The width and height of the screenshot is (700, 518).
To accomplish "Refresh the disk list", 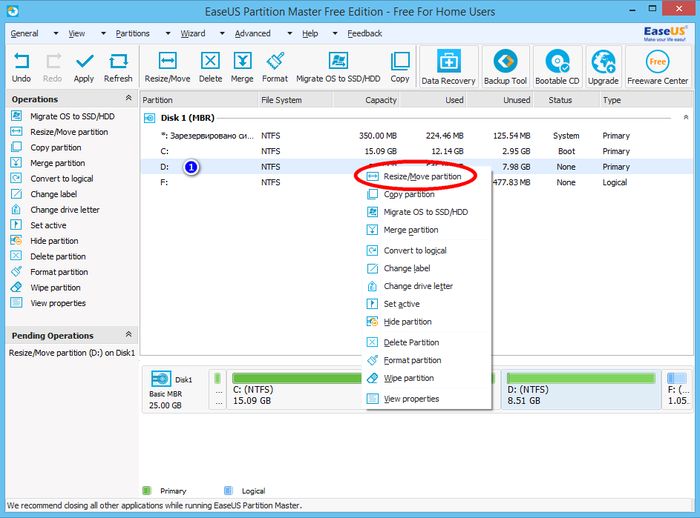I will tap(118, 67).
